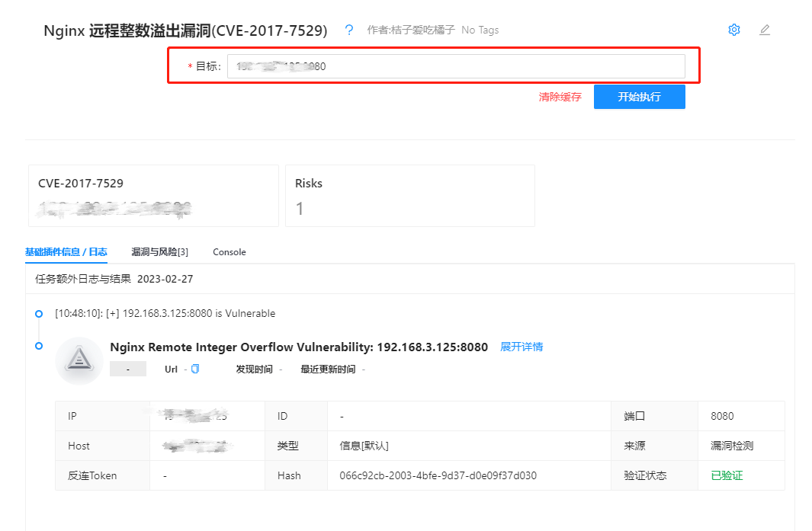
Task: Click the vulnerability warning triangle icon
Action: (79, 360)
